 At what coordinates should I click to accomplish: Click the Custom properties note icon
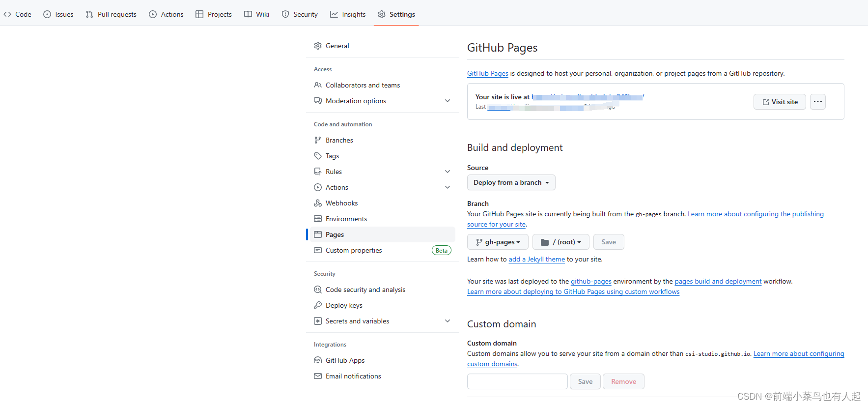tap(318, 250)
